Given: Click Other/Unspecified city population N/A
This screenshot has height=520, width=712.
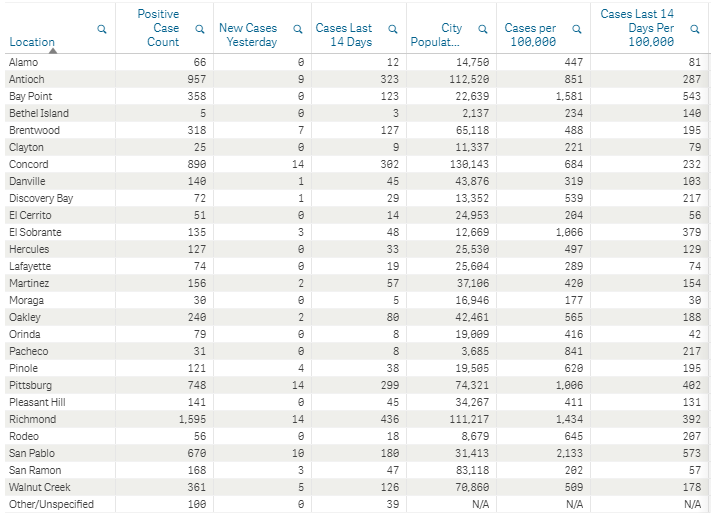Looking at the screenshot, I should 481,504.
